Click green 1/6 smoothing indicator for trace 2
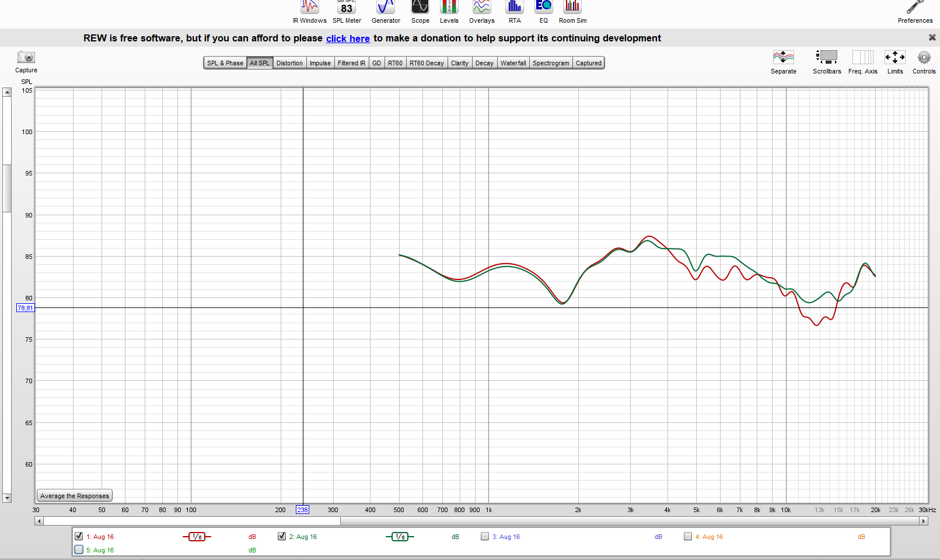The width and height of the screenshot is (940, 560). (400, 537)
